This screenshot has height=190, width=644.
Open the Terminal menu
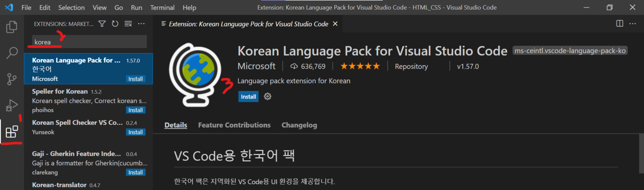(162, 7)
